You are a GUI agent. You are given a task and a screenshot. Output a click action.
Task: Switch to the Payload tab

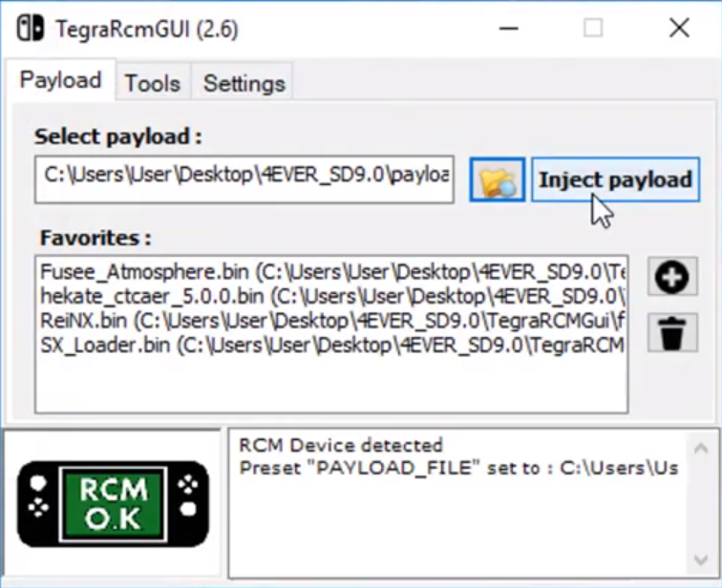click(60, 80)
